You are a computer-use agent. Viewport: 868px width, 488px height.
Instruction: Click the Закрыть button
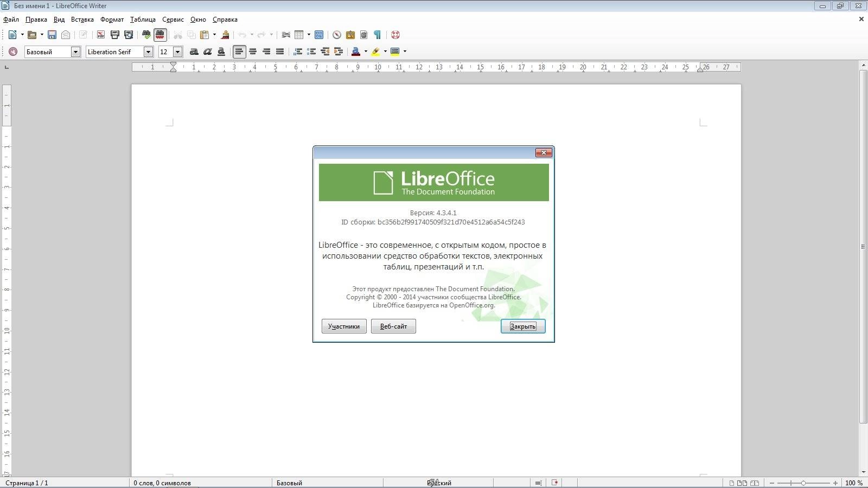tap(523, 326)
